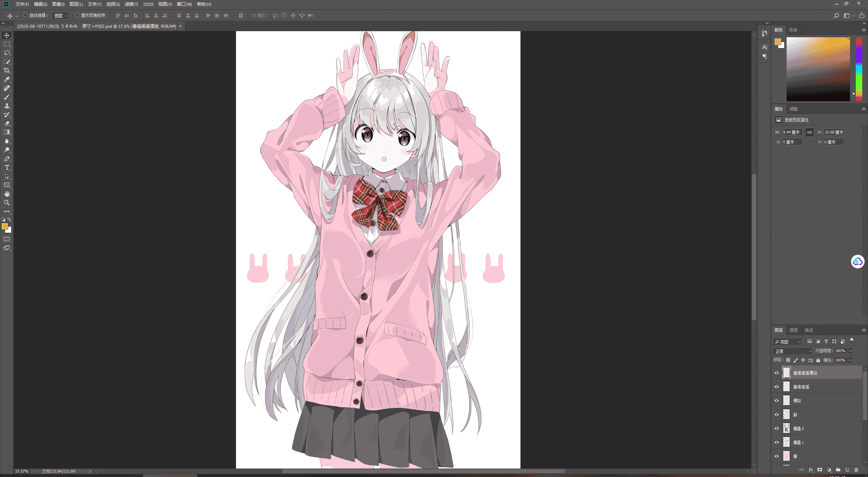Click the rainbow hue slider strip
This screenshot has height=477, width=868.
(x=859, y=69)
